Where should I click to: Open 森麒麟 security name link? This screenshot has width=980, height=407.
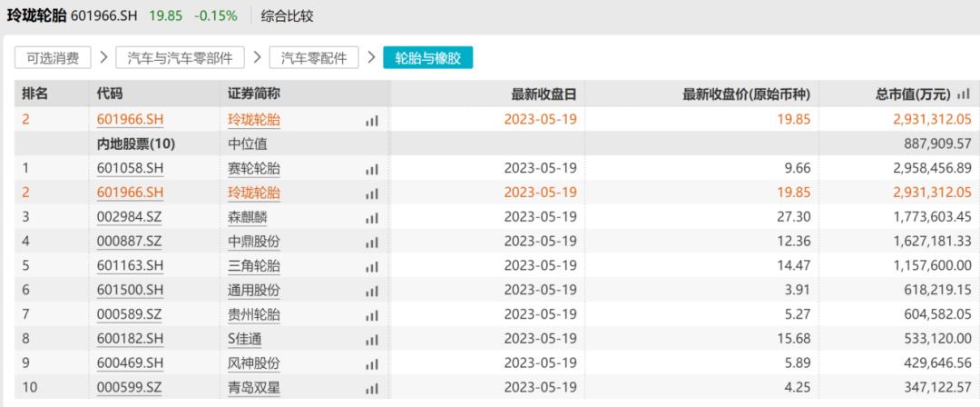click(x=248, y=218)
